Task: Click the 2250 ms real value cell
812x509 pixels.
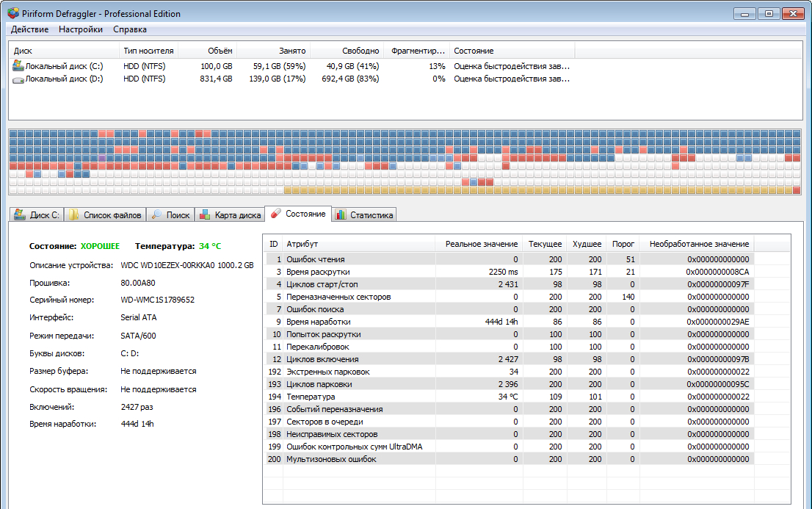Action: [x=503, y=272]
